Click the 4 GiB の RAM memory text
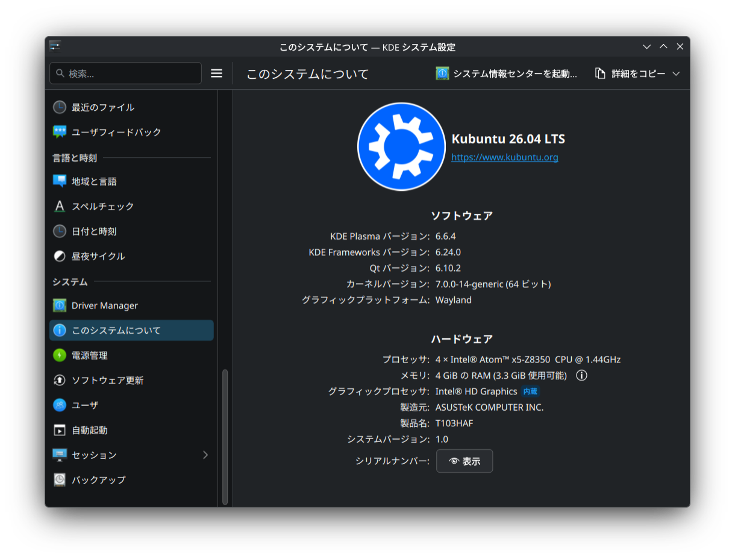735x560 pixels. tap(501, 376)
